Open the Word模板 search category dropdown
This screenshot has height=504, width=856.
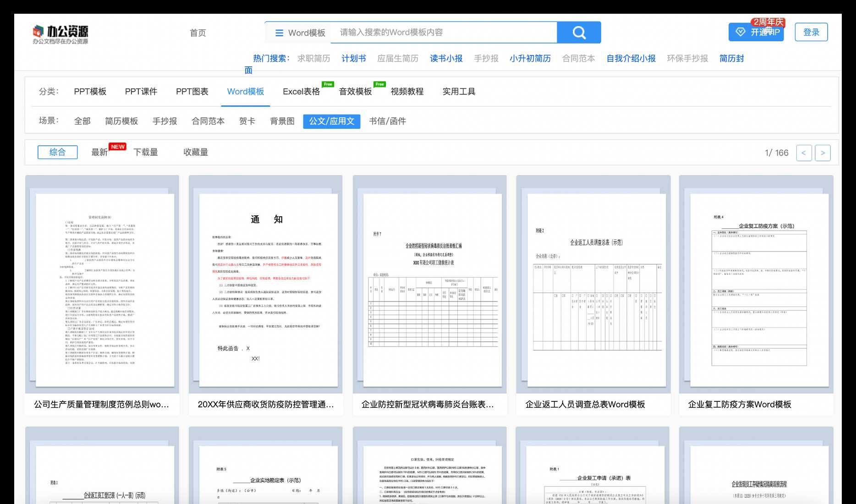click(x=300, y=33)
